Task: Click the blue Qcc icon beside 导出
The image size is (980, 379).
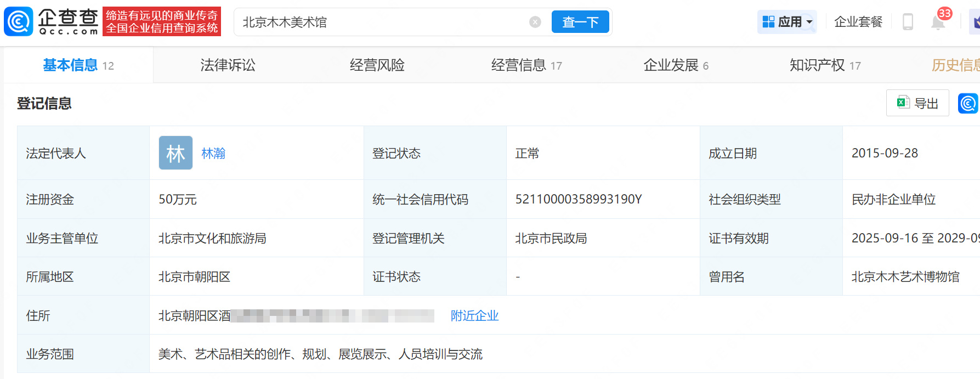Action: tap(968, 103)
